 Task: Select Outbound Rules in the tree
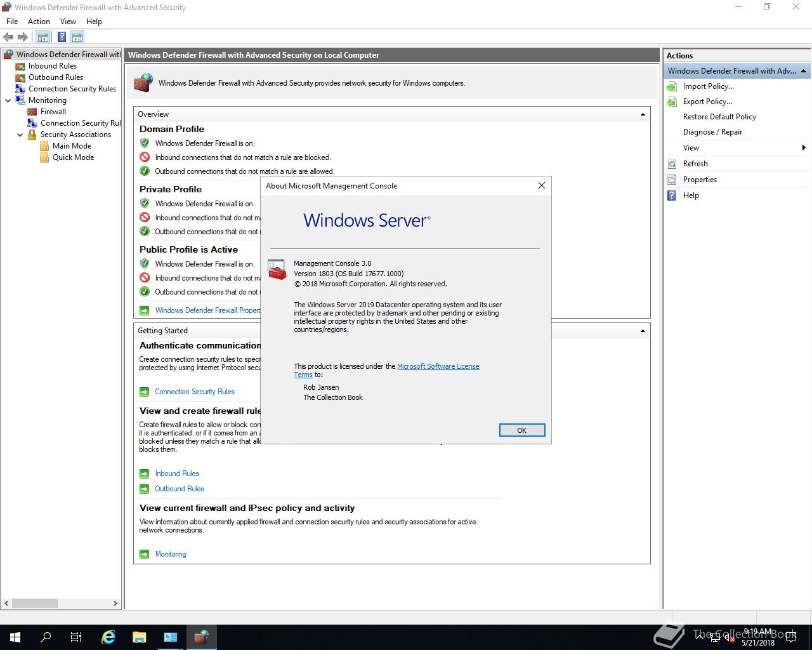point(56,77)
